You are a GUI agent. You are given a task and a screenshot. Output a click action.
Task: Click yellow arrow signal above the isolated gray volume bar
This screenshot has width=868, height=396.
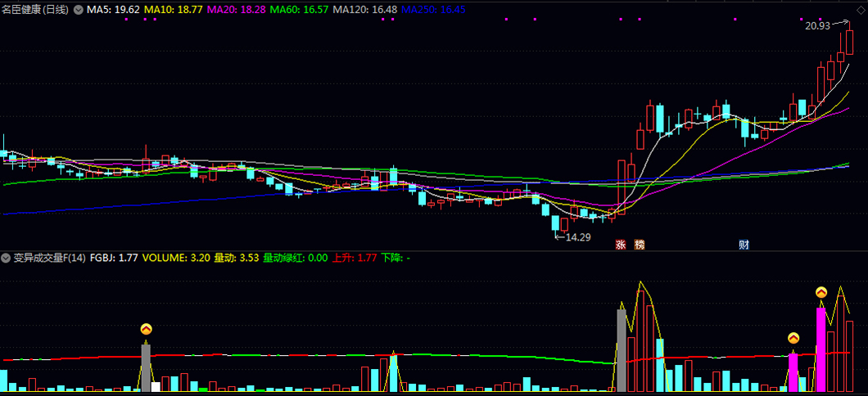pyautogui.click(x=146, y=329)
